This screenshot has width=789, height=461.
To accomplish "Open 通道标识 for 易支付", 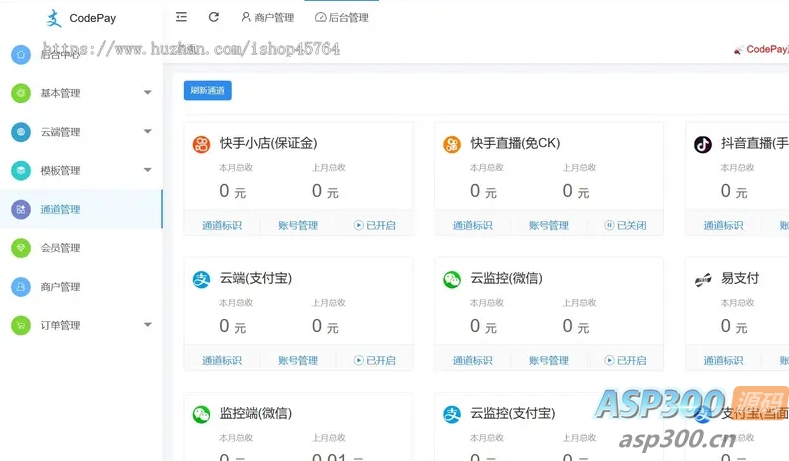I will click(x=723, y=360).
